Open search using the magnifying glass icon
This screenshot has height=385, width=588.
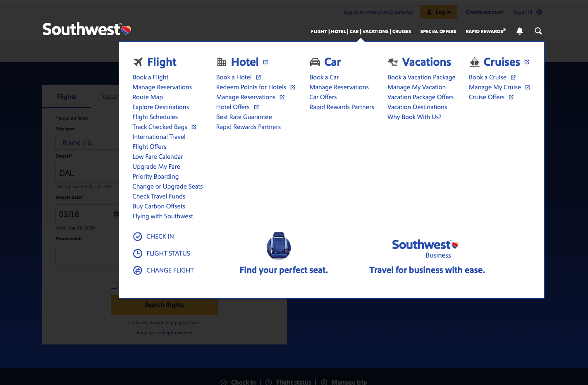(x=538, y=31)
